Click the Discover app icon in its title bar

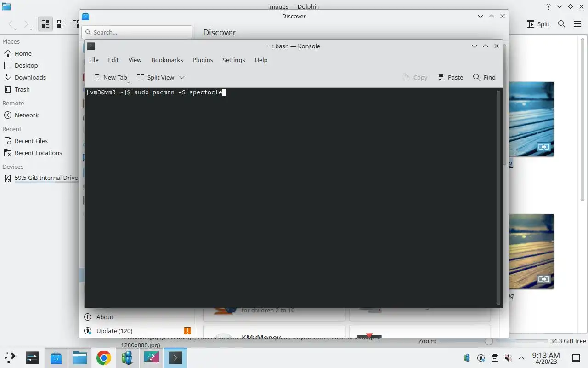tap(85, 16)
